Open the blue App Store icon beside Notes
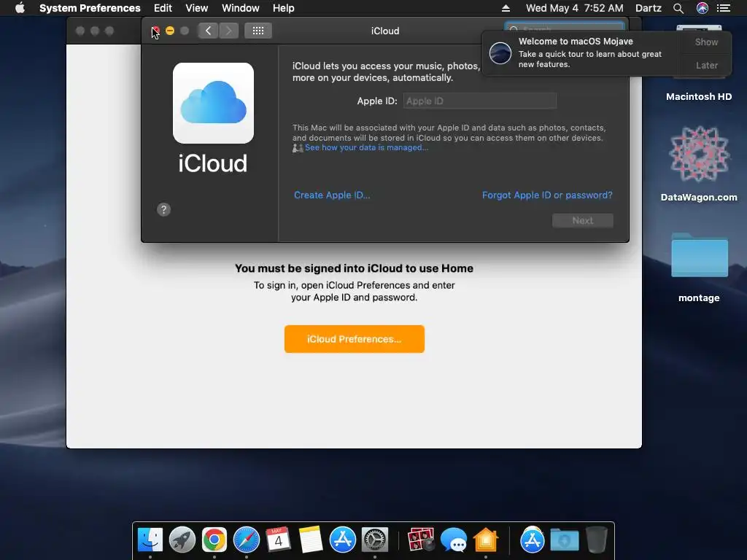The image size is (747, 560). [343, 540]
